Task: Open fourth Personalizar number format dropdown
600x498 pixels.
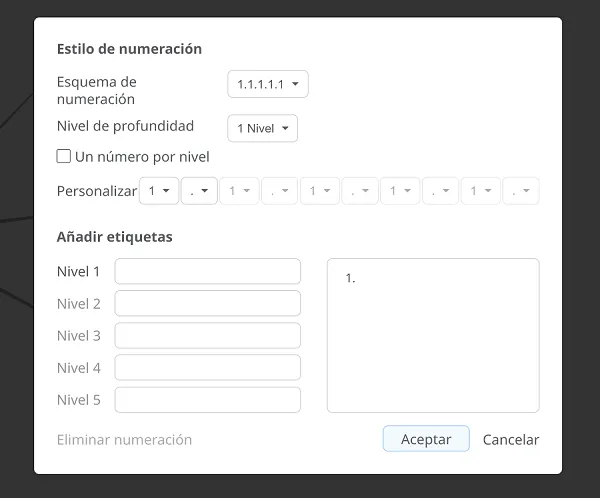Action: click(400, 191)
